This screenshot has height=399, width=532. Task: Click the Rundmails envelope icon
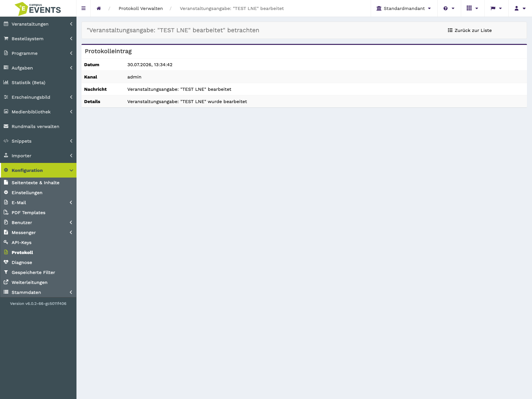(6, 126)
